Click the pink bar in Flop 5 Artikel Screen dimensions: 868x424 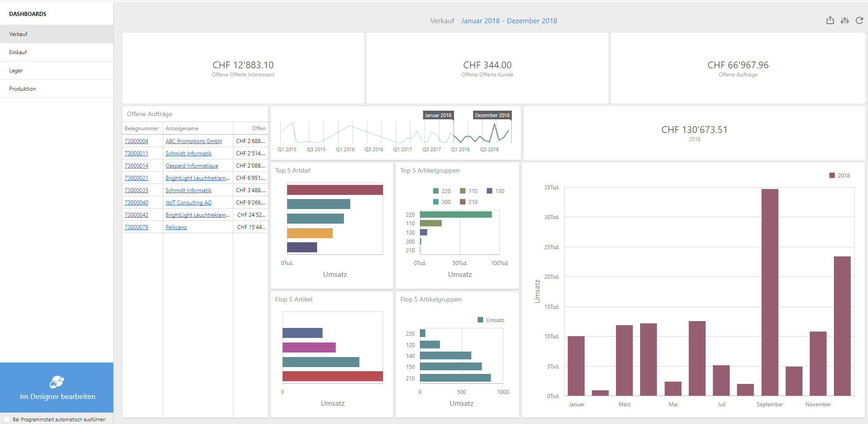pyautogui.click(x=309, y=347)
